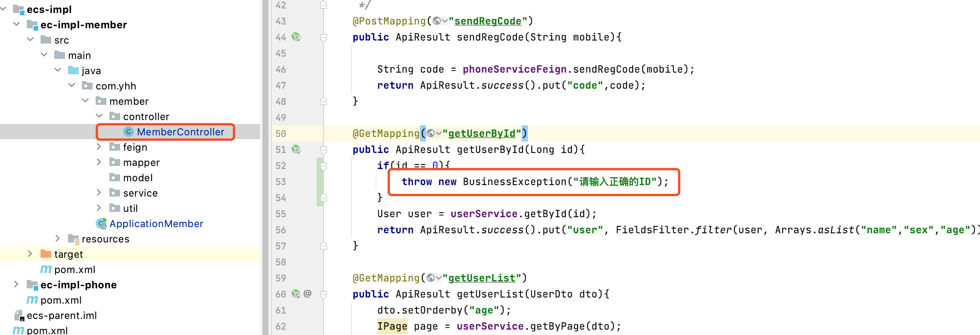Viewport: 980px width, 335px height.
Task: Open the URL globe dropdown before sendRegCode
Action: pyautogui.click(x=440, y=21)
